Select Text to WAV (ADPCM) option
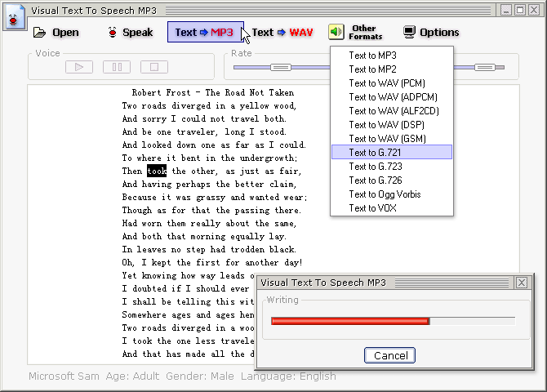The image size is (547, 392). pos(391,97)
